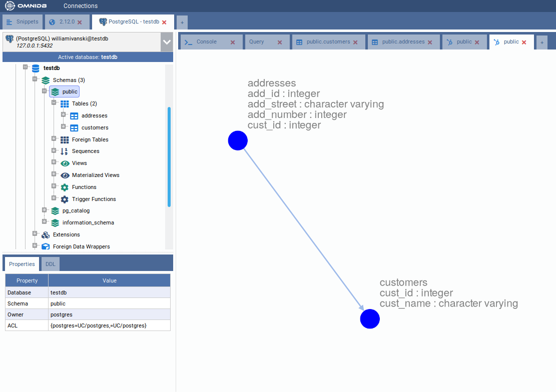This screenshot has height=392, width=556.
Task: Click the Functions gear icon
Action: click(x=65, y=187)
